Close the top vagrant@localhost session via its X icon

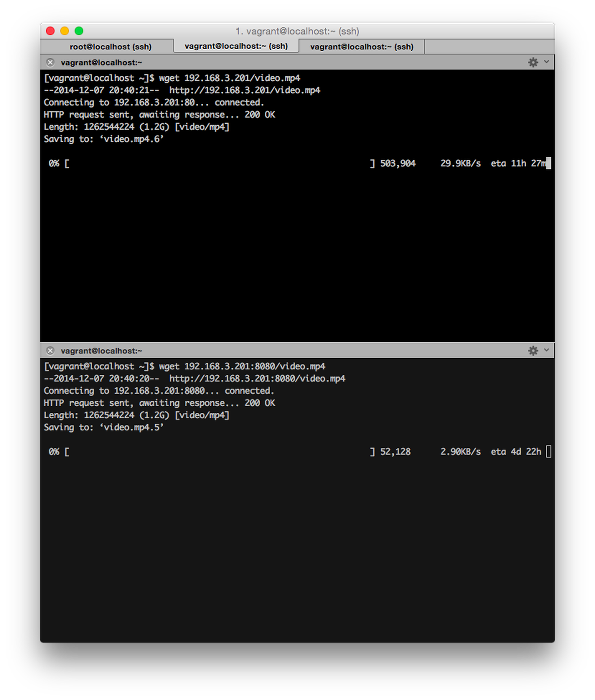(51, 62)
